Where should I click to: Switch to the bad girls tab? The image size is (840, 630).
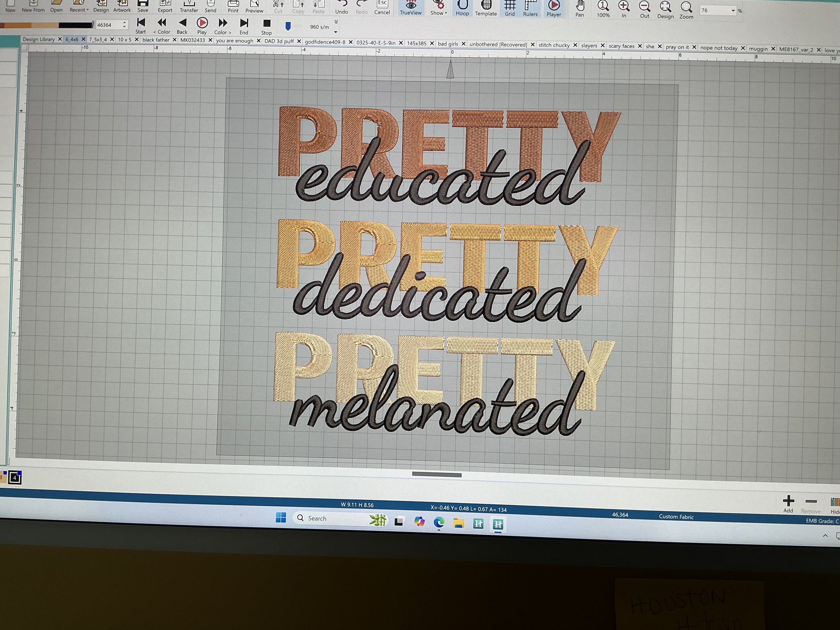tap(448, 44)
